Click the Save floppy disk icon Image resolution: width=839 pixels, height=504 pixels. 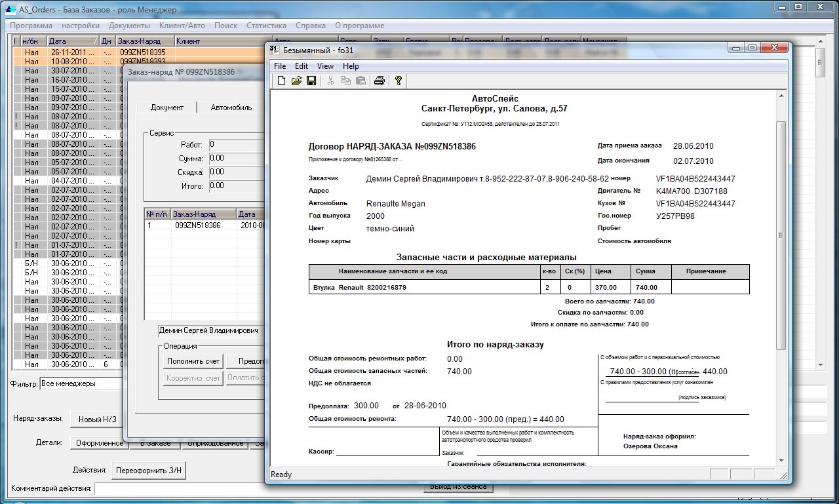(311, 81)
